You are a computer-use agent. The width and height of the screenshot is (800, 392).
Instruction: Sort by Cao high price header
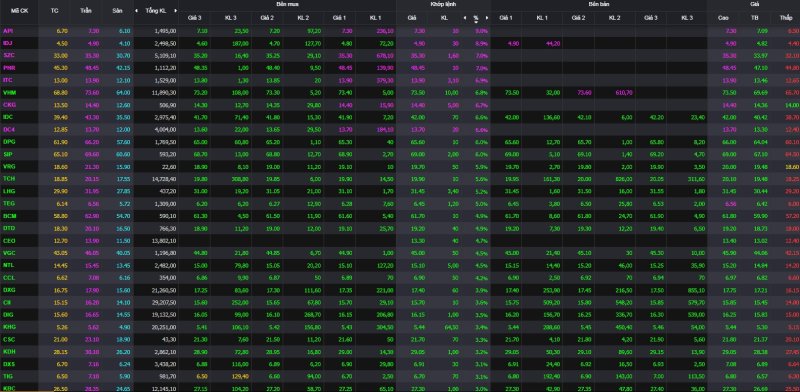click(723, 18)
